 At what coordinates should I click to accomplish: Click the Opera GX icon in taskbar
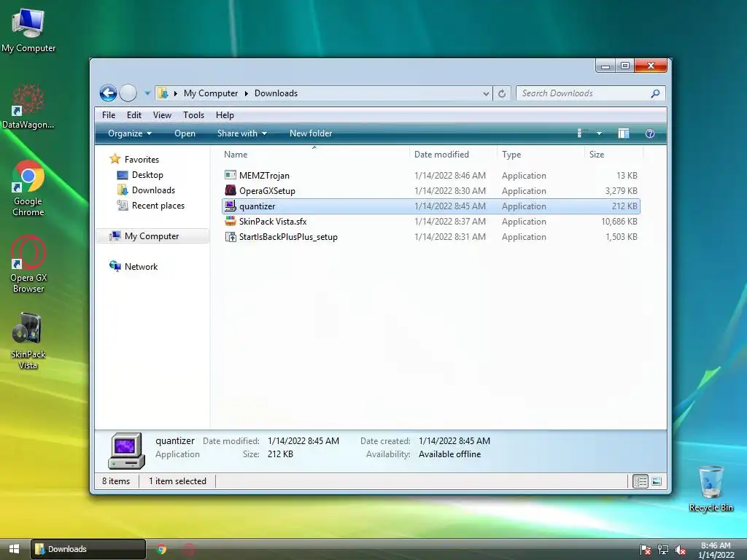[x=189, y=549]
